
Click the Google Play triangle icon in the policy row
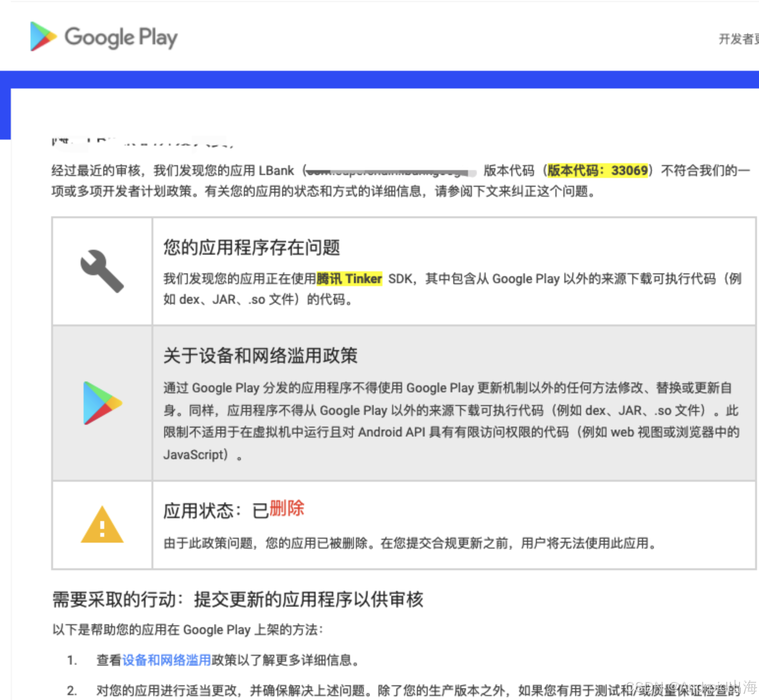[102, 403]
